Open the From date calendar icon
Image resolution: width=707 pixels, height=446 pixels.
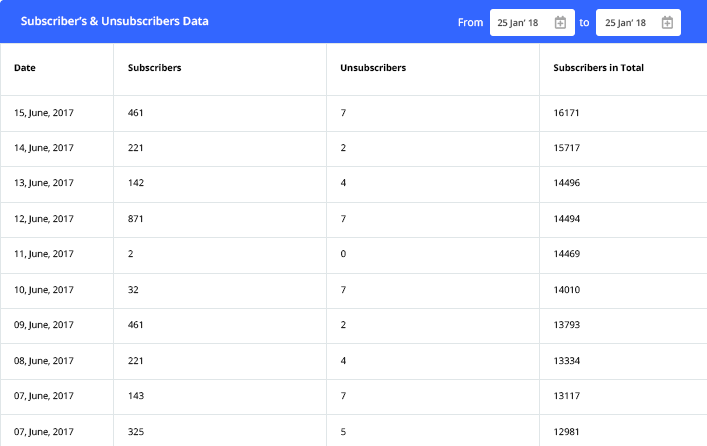pyautogui.click(x=560, y=22)
